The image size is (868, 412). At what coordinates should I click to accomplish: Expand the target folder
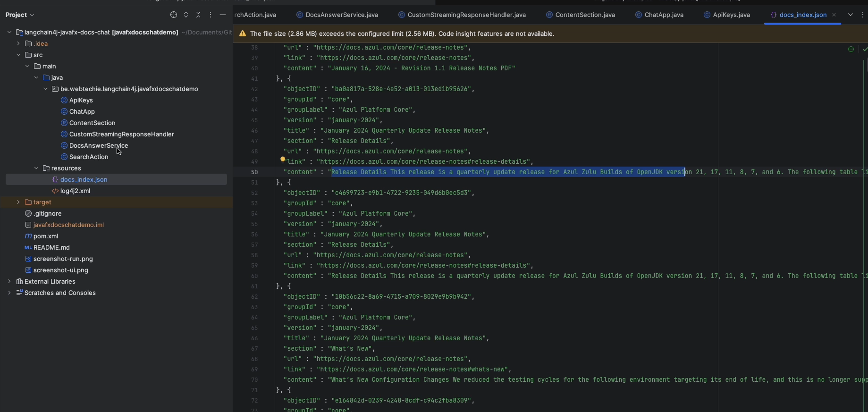(x=18, y=202)
